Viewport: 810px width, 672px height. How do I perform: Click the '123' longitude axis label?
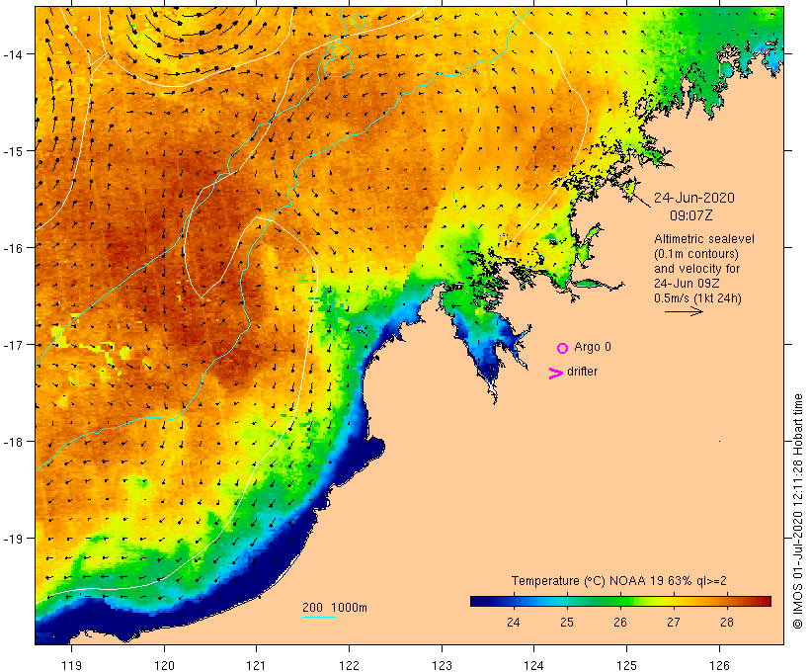442,665
